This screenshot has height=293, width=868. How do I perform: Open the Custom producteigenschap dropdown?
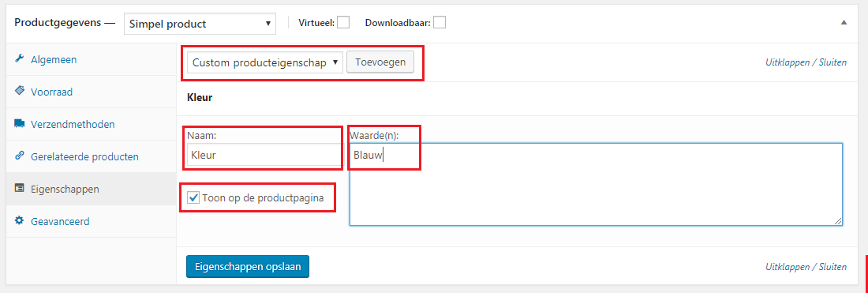pos(265,62)
